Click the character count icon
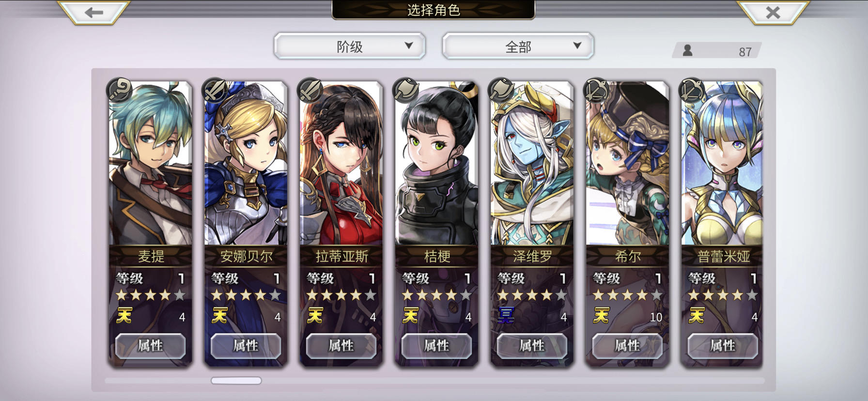The height and width of the screenshot is (401, 868). (x=687, y=50)
